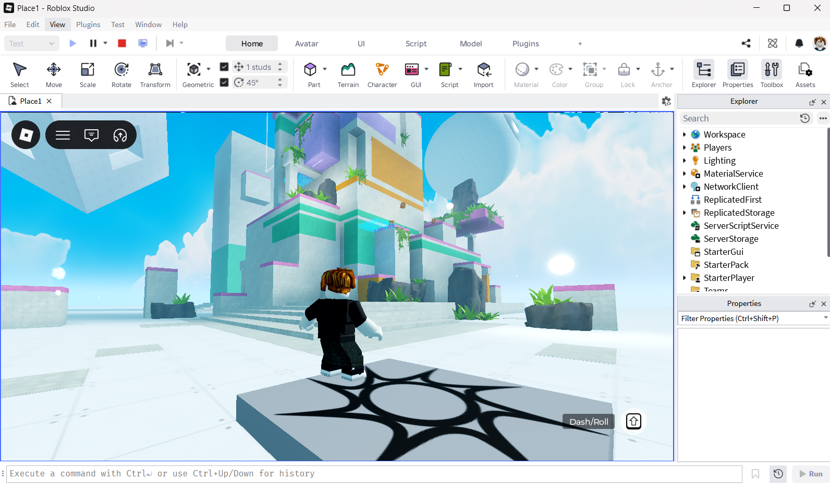Viewport: 830px width, 504px height.
Task: Toggle the studs move snapping checkbox
Action: pyautogui.click(x=224, y=67)
